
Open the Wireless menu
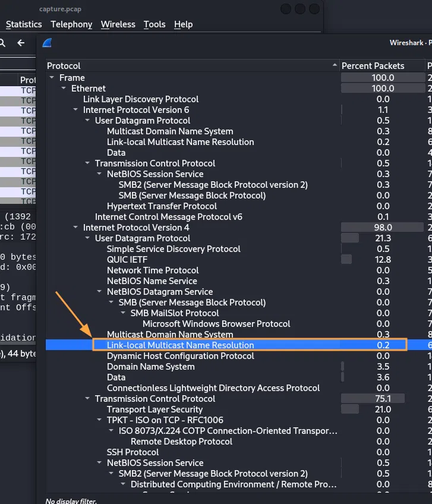tap(118, 24)
